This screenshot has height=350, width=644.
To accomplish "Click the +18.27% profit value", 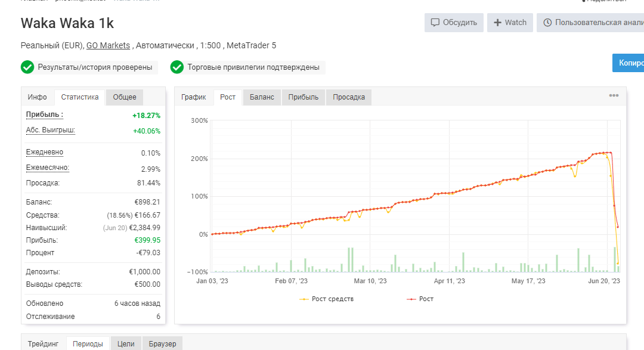I will point(146,116).
